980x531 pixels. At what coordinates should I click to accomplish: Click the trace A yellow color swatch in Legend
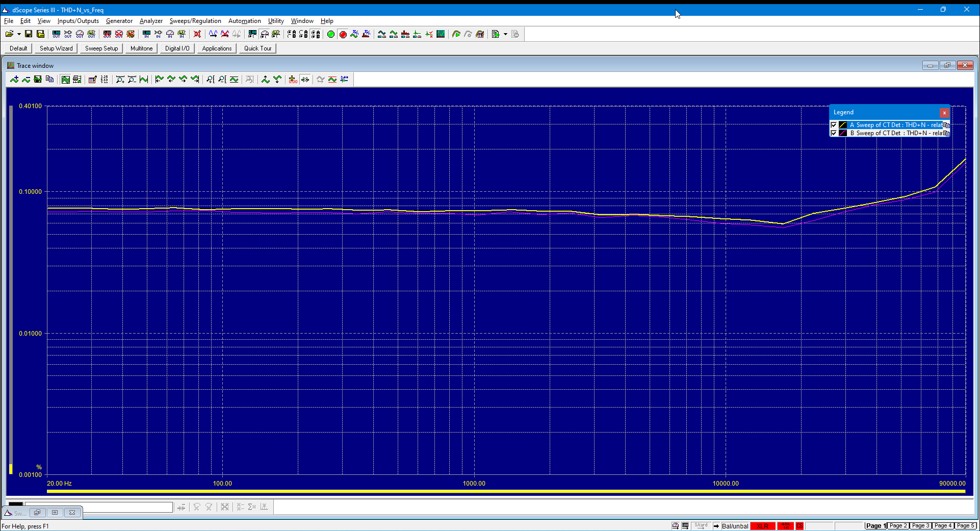click(843, 125)
